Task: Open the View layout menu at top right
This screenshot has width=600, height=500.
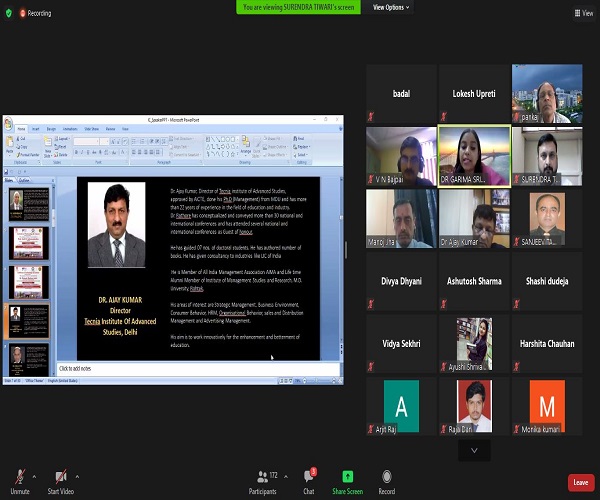Action: (x=584, y=13)
